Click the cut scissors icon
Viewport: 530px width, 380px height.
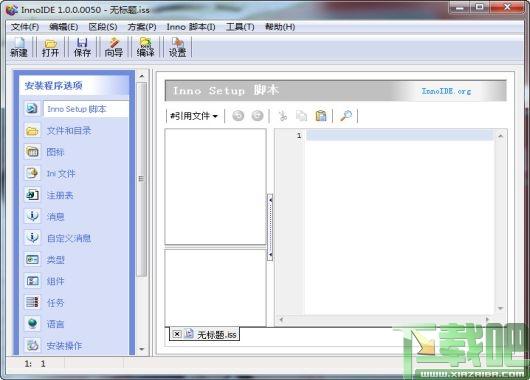pos(283,116)
